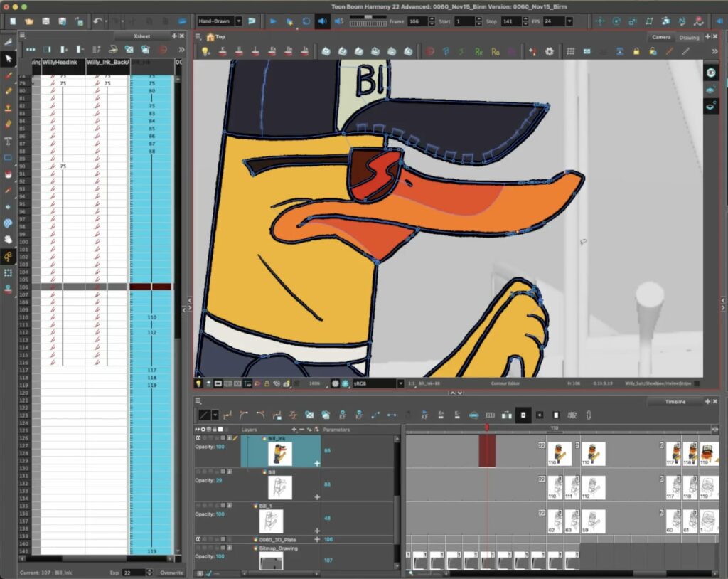728x579 pixels.
Task: Expand hidden Camera toolbar items with the chevron
Action: click(714, 52)
